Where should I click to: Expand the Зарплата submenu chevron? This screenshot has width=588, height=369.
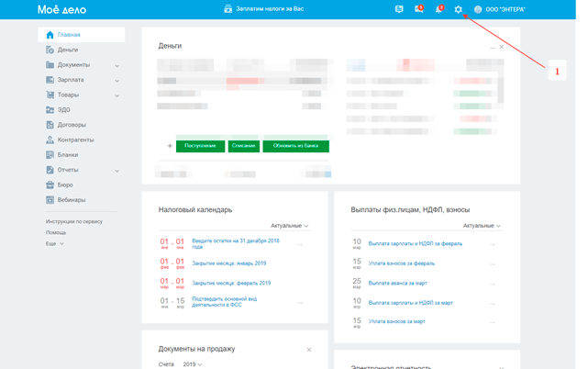[x=117, y=80]
